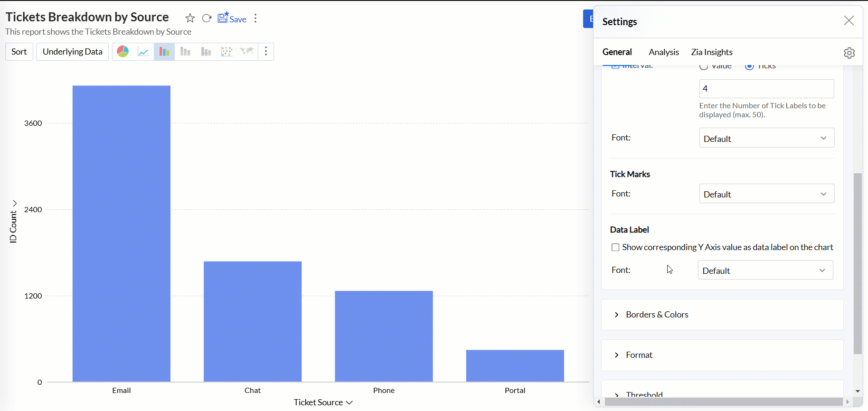Enable Y Axis value data label checkbox
The image size is (868, 411).
click(x=615, y=247)
